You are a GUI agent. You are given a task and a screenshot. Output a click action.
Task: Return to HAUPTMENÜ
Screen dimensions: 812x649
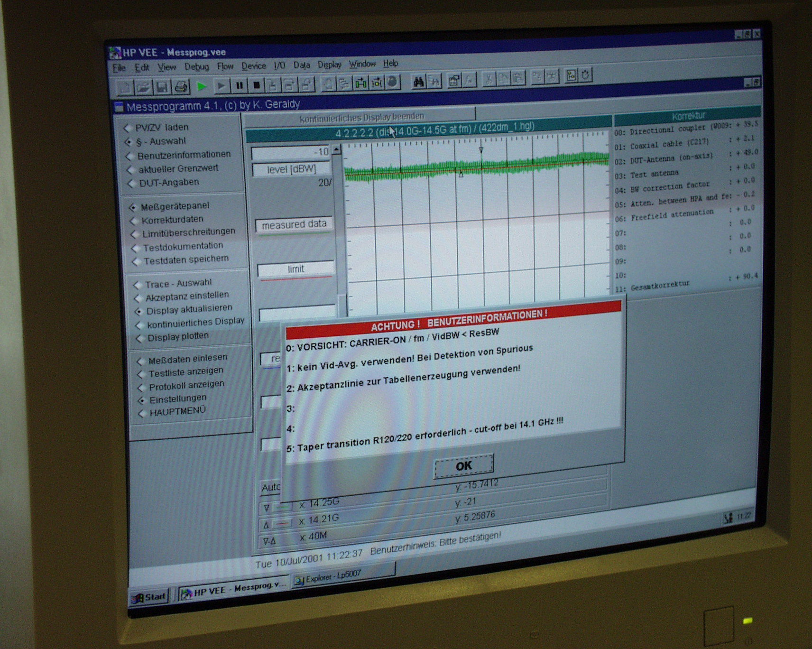[x=173, y=411]
